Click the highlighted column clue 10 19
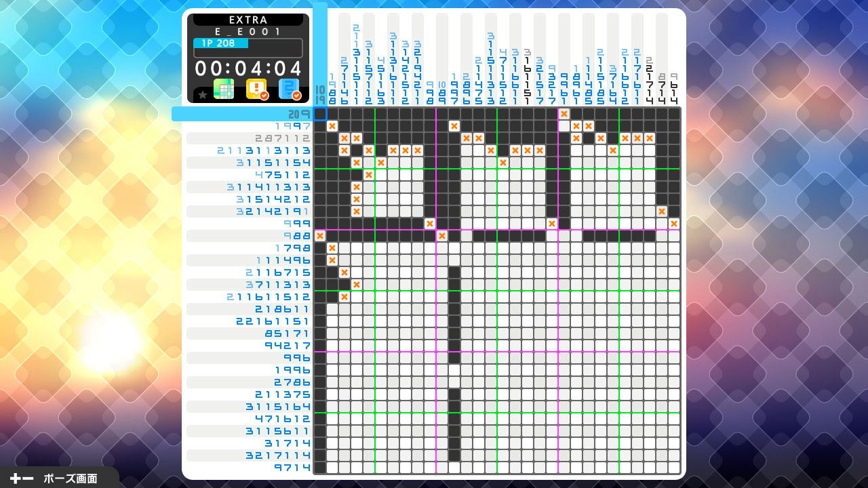The image size is (868, 488). coord(320,95)
